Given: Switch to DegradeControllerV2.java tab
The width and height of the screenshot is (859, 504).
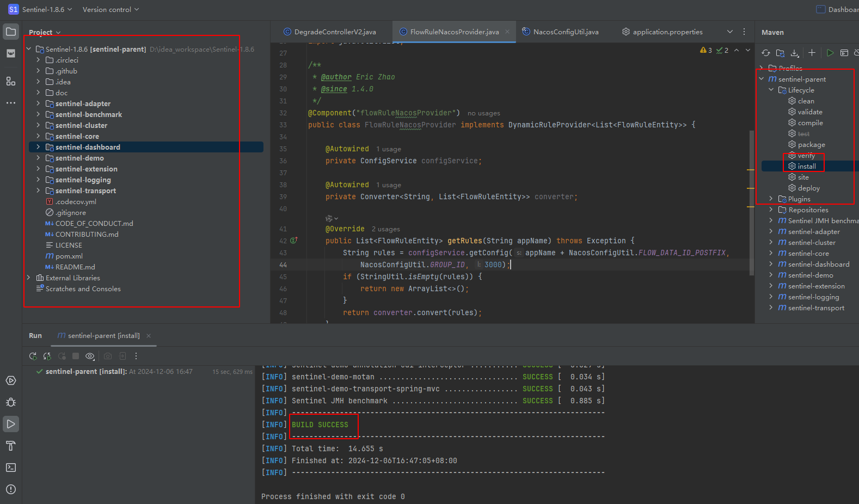Looking at the screenshot, I should 330,32.
